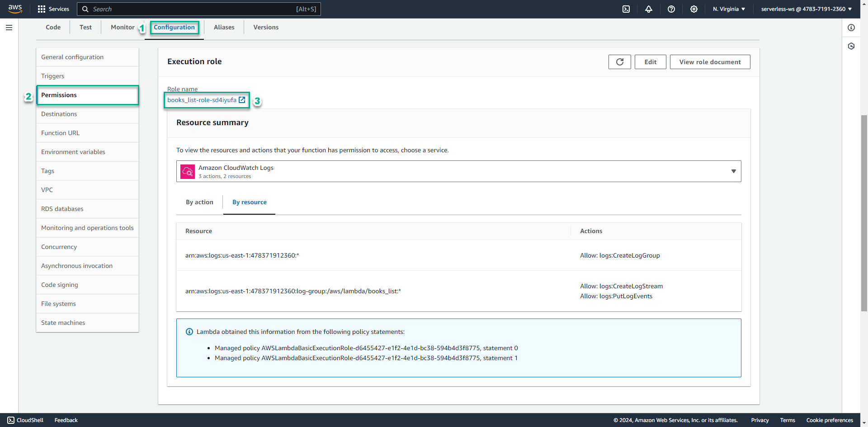Refresh the execution role
This screenshot has width=868, height=427.
(620, 62)
